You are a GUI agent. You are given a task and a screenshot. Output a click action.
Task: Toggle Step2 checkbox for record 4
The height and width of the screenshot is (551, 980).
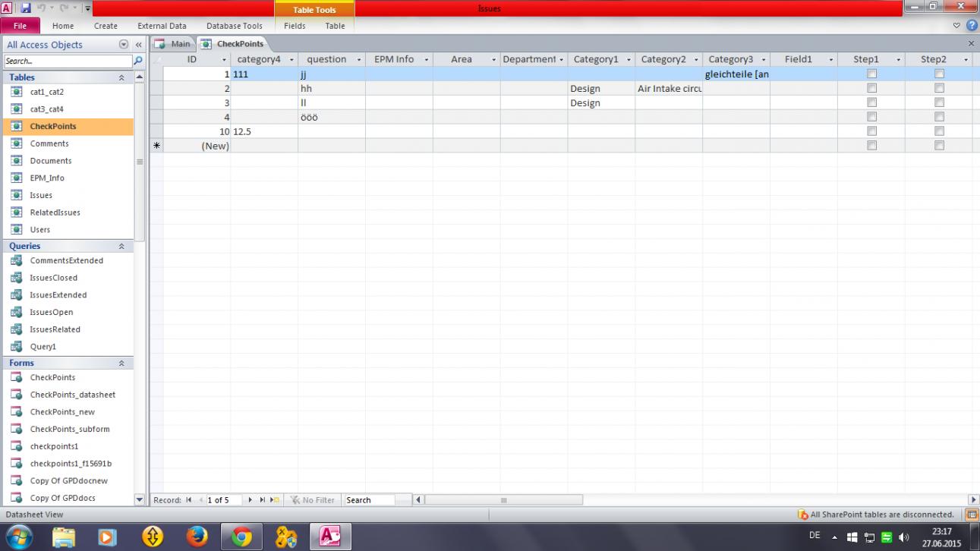[x=939, y=117]
